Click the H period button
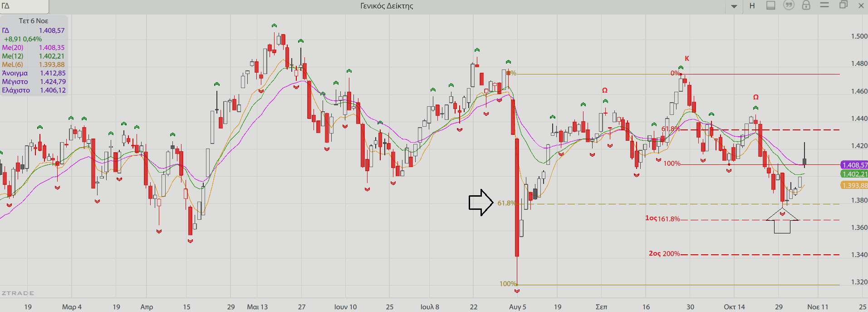Screen dimensions: 868x312 [x=752, y=6]
